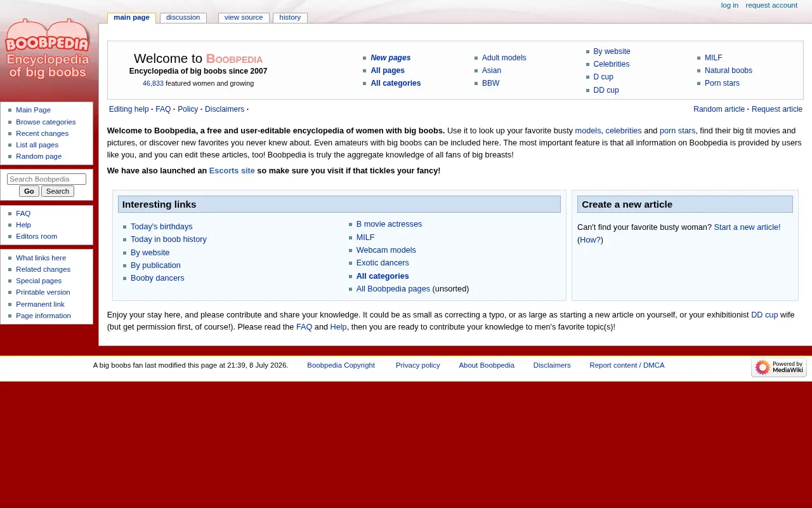Click Request article link
The image size is (812, 508).
point(777,109)
